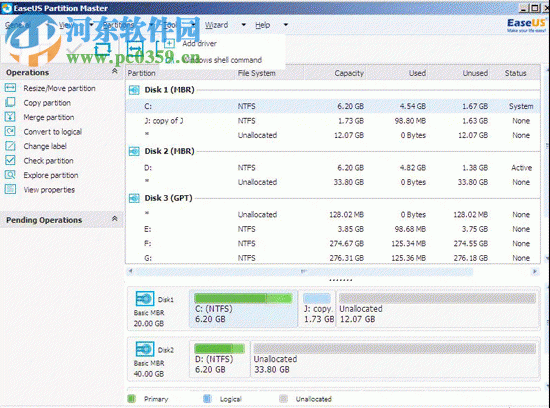Select the G: partition row
This screenshot has height=408, width=550.
[x=333, y=258]
